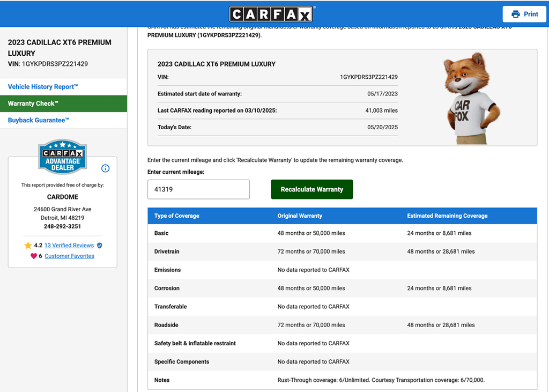Image resolution: width=549 pixels, height=392 pixels.
Task: Open the Vehicle History Report tab
Action: click(x=43, y=87)
